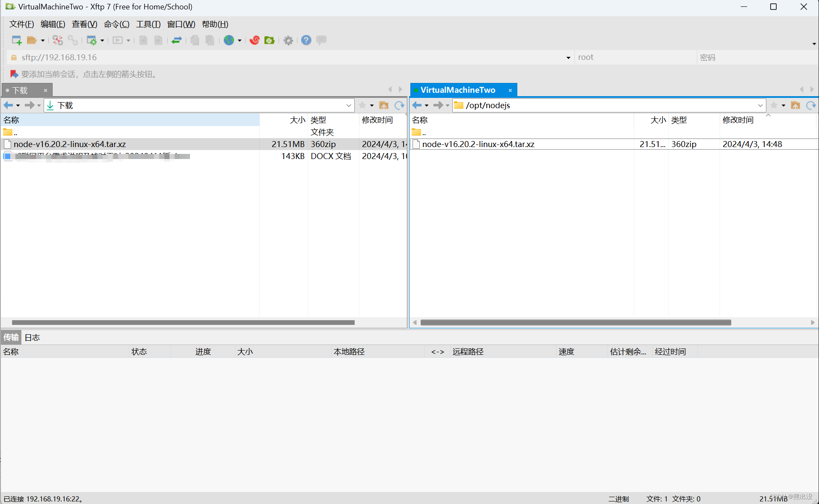Image resolution: width=819 pixels, height=504 pixels.
Task: Click the upload file toolbar icon
Action: point(158,40)
